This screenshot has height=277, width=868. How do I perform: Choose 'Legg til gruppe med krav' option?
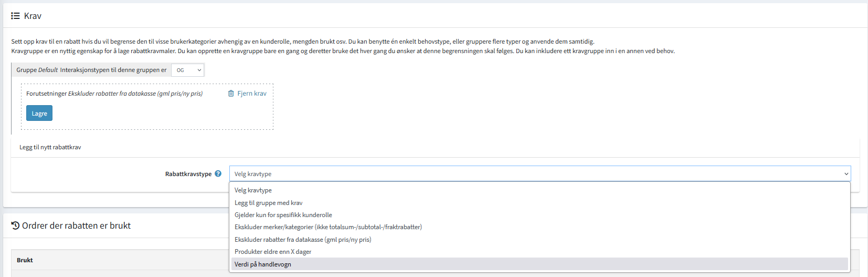(x=268, y=203)
